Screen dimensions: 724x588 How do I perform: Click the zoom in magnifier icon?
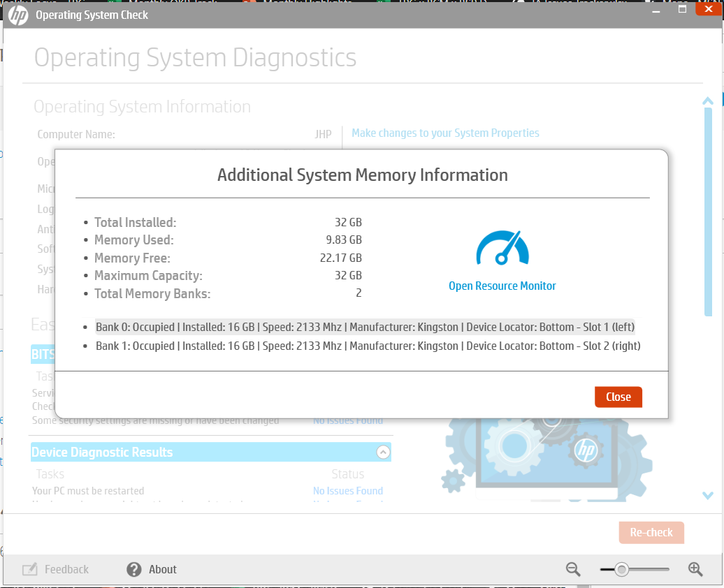click(x=695, y=569)
